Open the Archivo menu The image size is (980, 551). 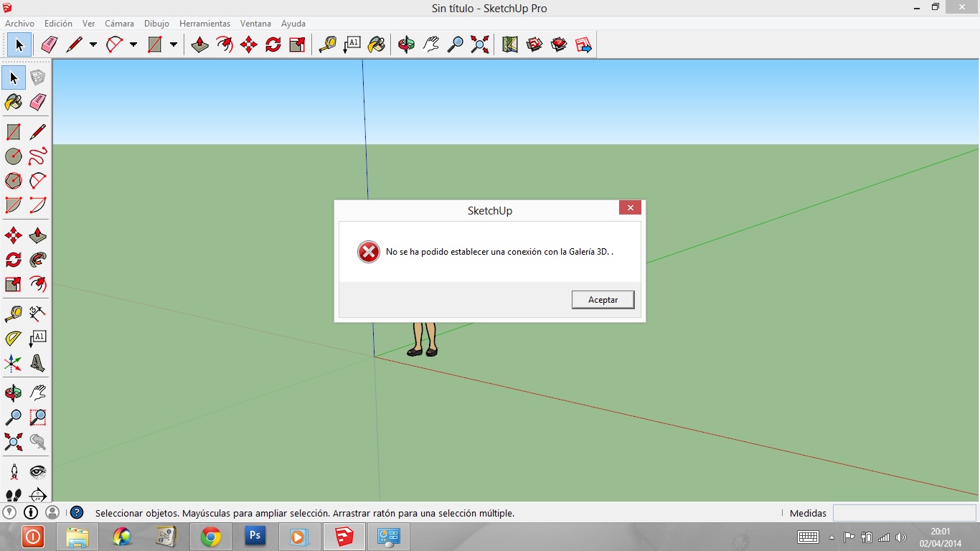pos(19,24)
